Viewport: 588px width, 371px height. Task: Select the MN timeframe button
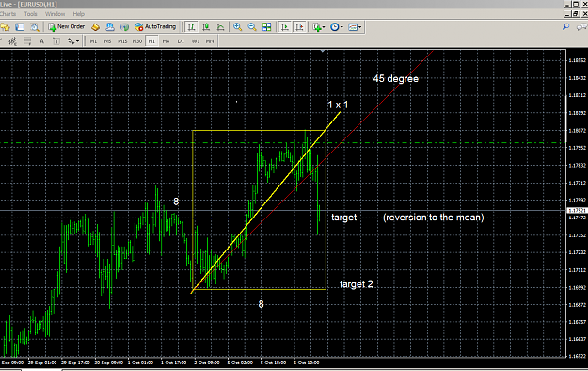pyautogui.click(x=210, y=41)
